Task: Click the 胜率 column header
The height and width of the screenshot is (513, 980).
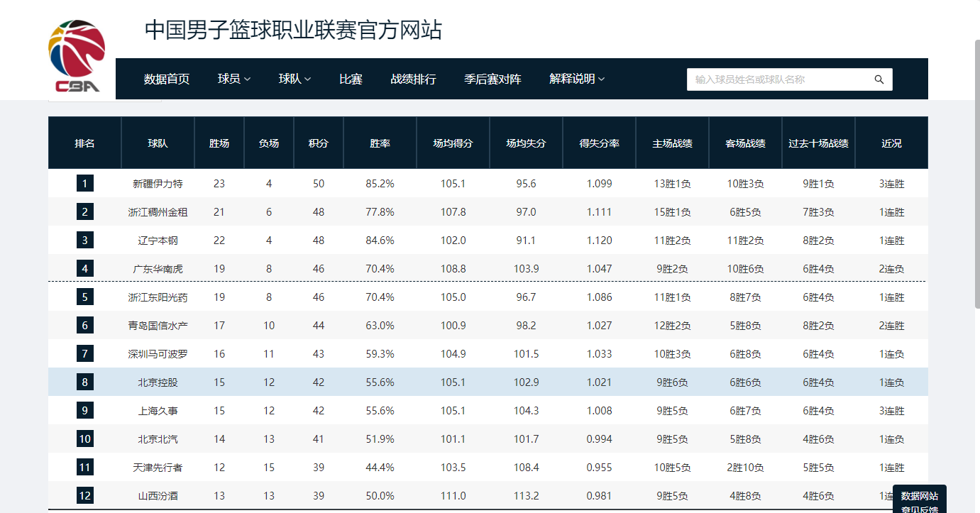Action: click(x=380, y=143)
